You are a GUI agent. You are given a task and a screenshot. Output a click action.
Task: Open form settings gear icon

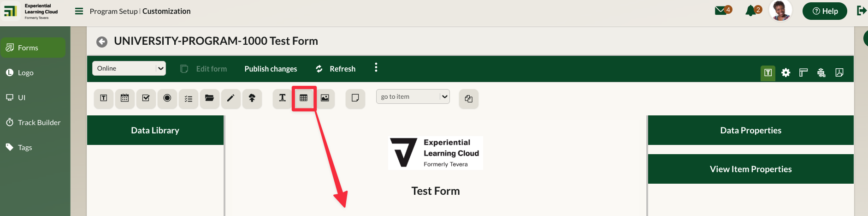[786, 72]
